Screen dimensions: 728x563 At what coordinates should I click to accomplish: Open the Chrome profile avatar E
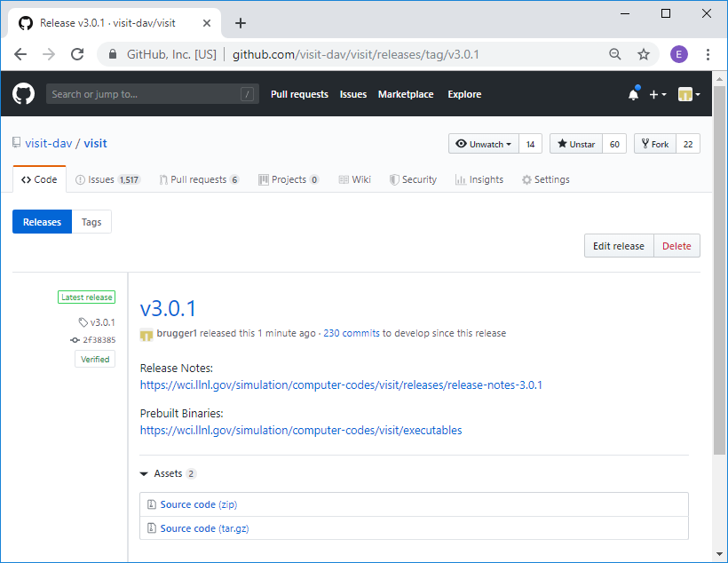[679, 54]
